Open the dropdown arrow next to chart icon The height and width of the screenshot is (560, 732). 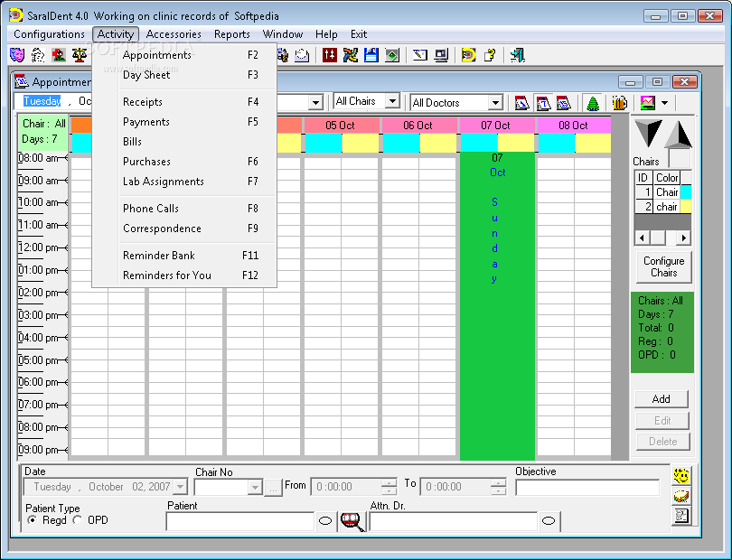665,103
